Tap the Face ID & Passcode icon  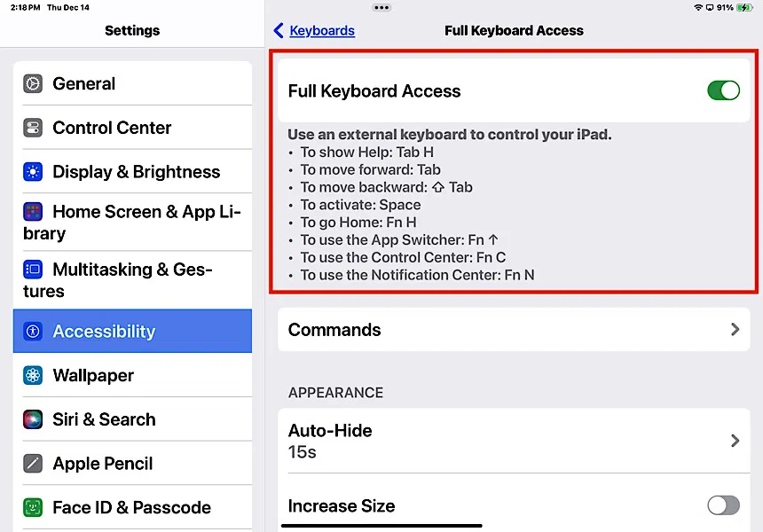tap(33, 508)
